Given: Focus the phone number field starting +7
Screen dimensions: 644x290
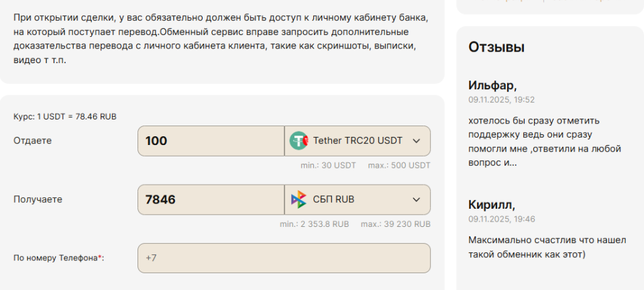Looking at the screenshot, I should tap(284, 258).
